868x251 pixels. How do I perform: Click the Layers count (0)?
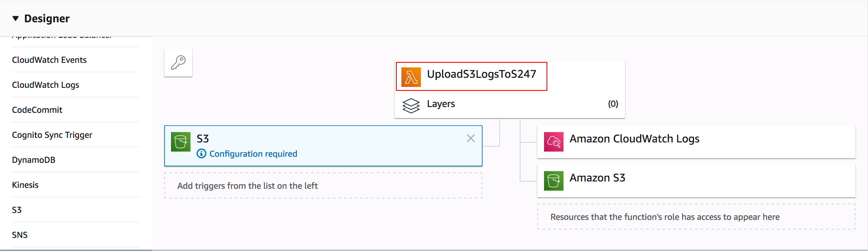(x=613, y=104)
